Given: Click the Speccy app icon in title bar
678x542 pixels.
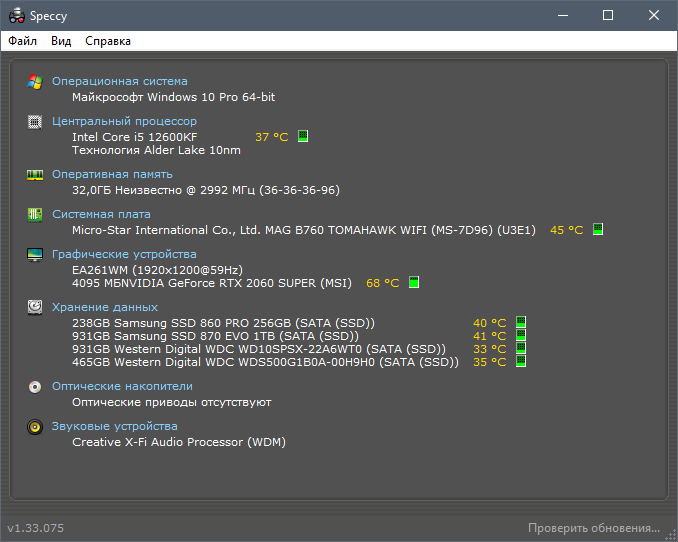Looking at the screenshot, I should 17,16.
